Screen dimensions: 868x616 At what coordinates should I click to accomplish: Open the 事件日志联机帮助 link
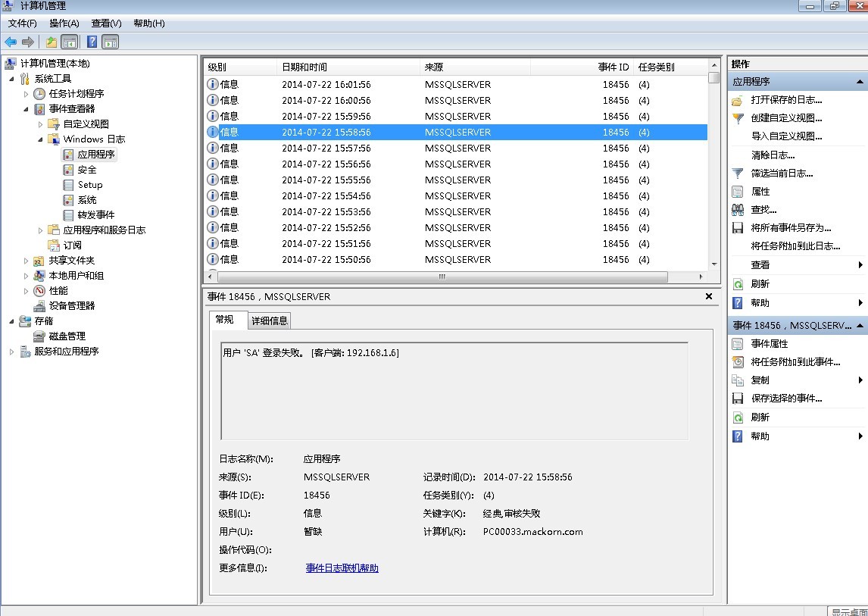tap(342, 568)
